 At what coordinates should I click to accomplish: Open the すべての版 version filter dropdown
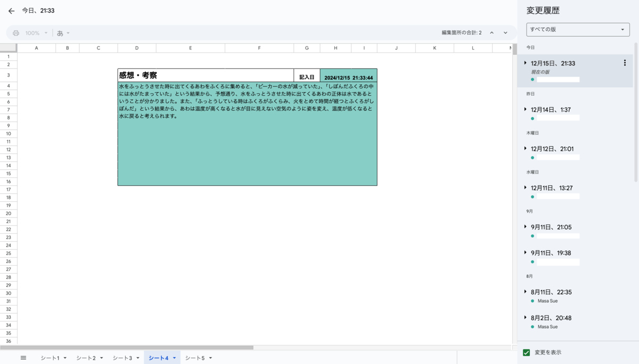[x=578, y=29]
